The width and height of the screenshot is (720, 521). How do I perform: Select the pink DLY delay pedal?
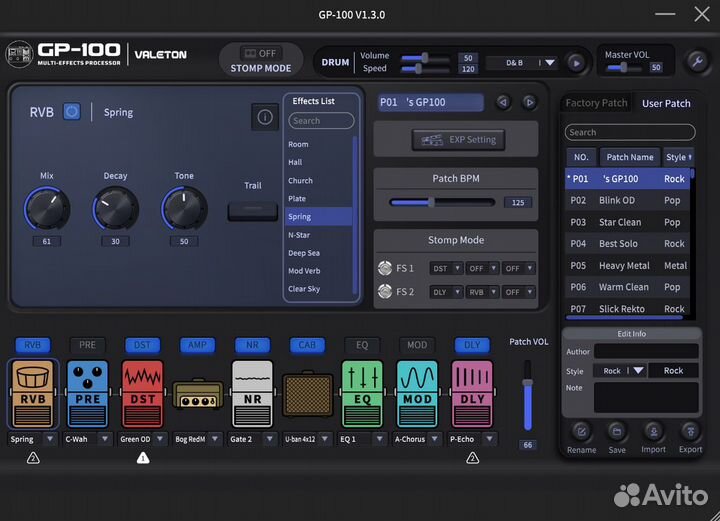coord(472,394)
